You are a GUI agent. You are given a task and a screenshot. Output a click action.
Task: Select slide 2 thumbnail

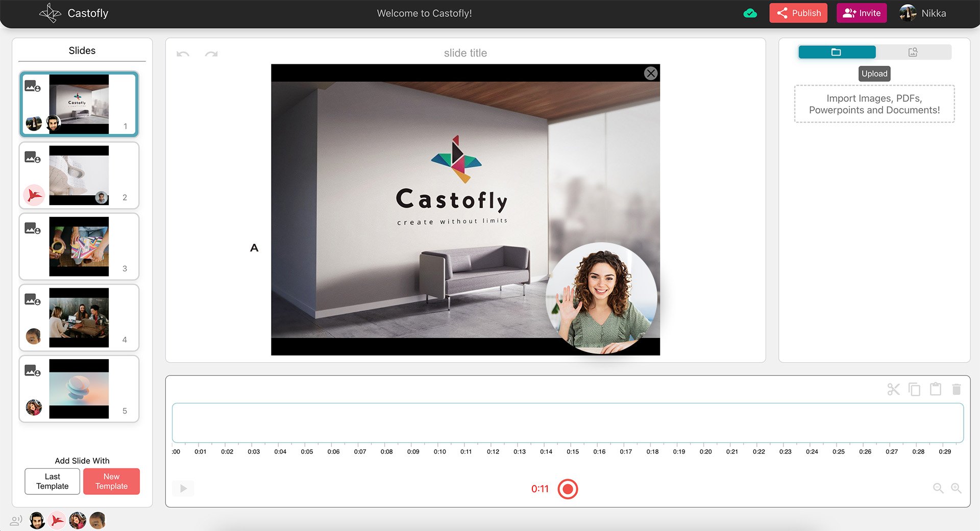pos(79,175)
